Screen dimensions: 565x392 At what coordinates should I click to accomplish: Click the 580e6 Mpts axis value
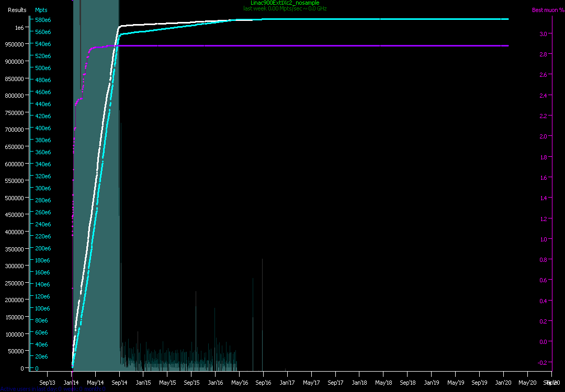coord(43,20)
